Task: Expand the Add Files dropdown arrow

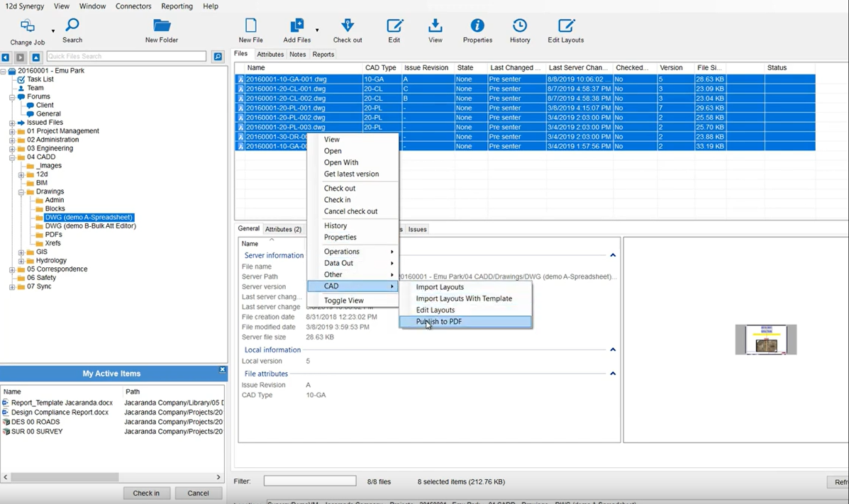Action: [317, 30]
